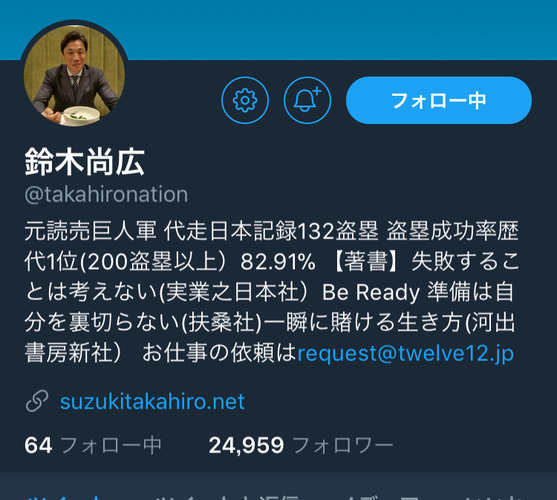The height and width of the screenshot is (500, 557).
Task: Click the フォロー中 following button
Action: (x=439, y=100)
